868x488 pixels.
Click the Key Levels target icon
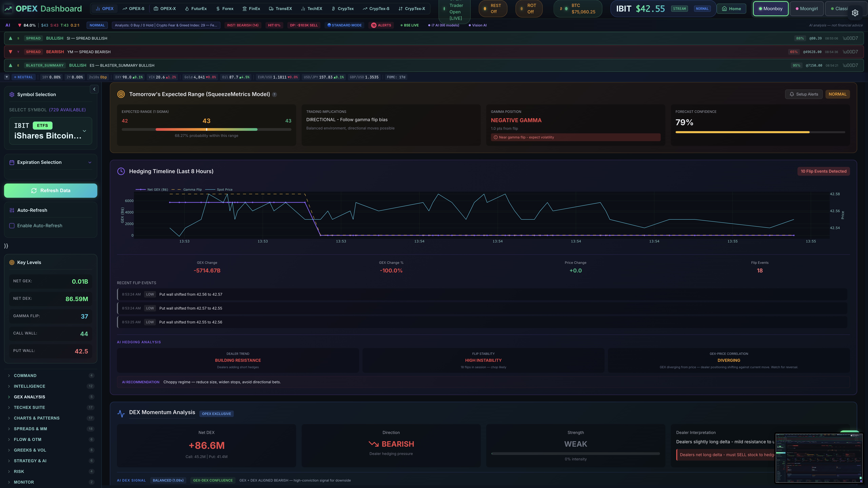[x=12, y=262]
